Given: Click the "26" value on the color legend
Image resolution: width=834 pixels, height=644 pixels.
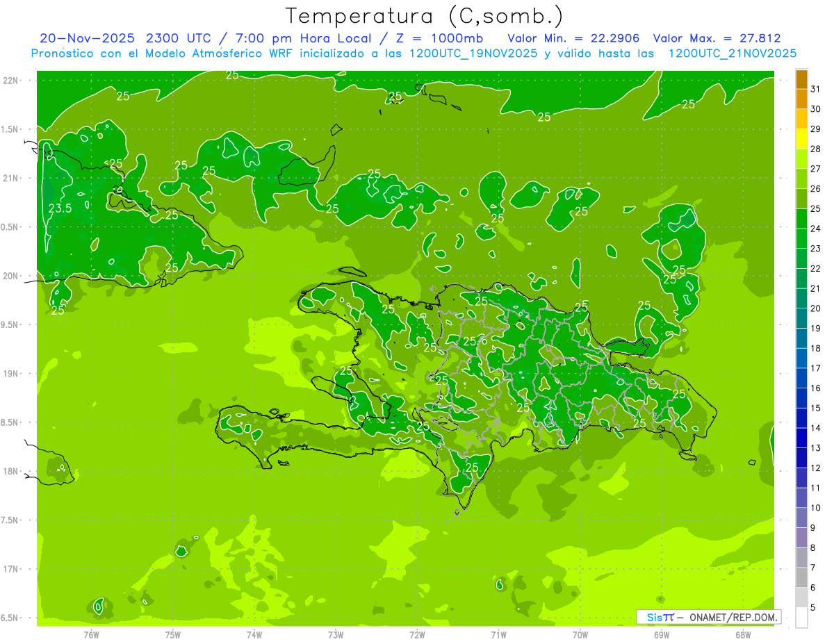Looking at the screenshot, I should 815,189.
